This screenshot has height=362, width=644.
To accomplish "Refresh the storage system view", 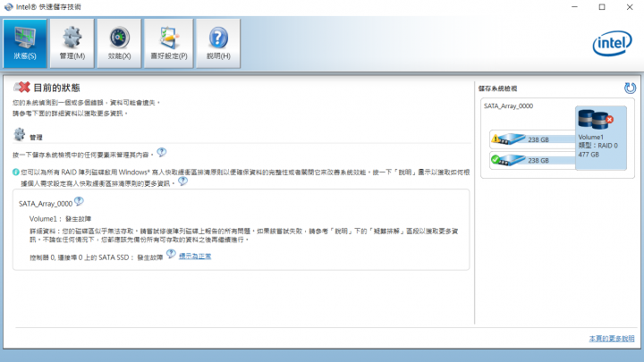I will 630,88.
